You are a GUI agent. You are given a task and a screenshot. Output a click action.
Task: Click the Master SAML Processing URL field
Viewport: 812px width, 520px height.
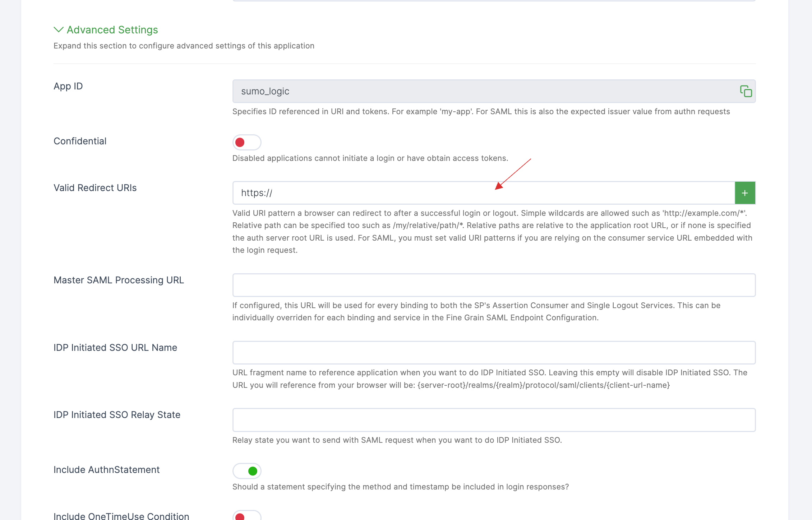pos(494,284)
